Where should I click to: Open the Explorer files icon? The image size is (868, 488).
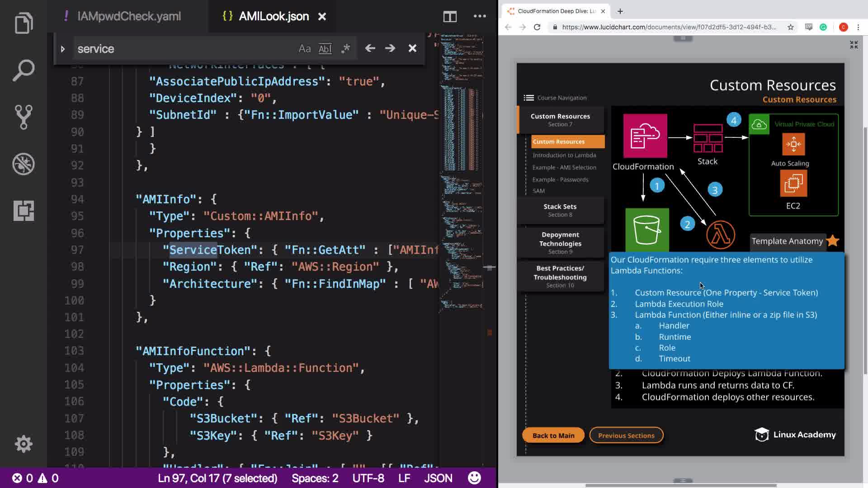[x=24, y=23]
